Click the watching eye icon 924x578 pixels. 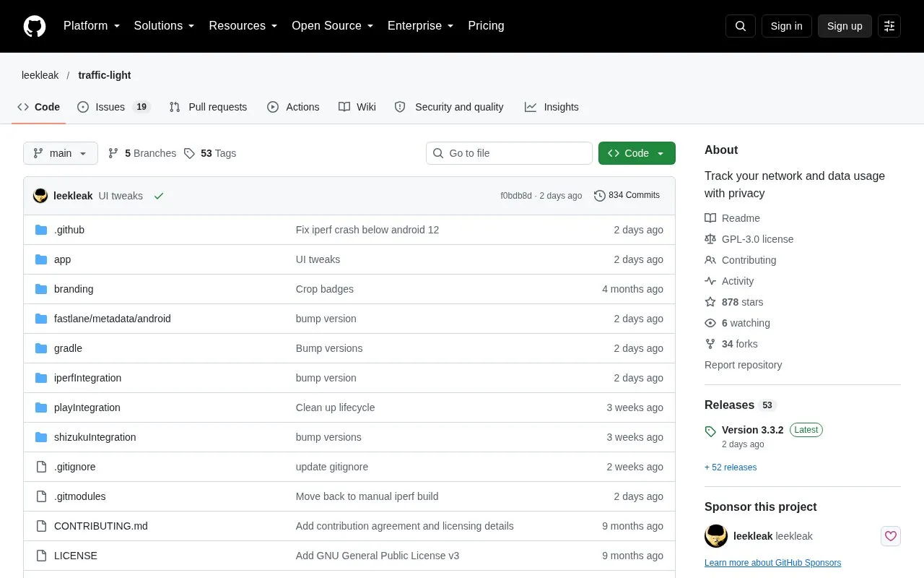pos(710,323)
